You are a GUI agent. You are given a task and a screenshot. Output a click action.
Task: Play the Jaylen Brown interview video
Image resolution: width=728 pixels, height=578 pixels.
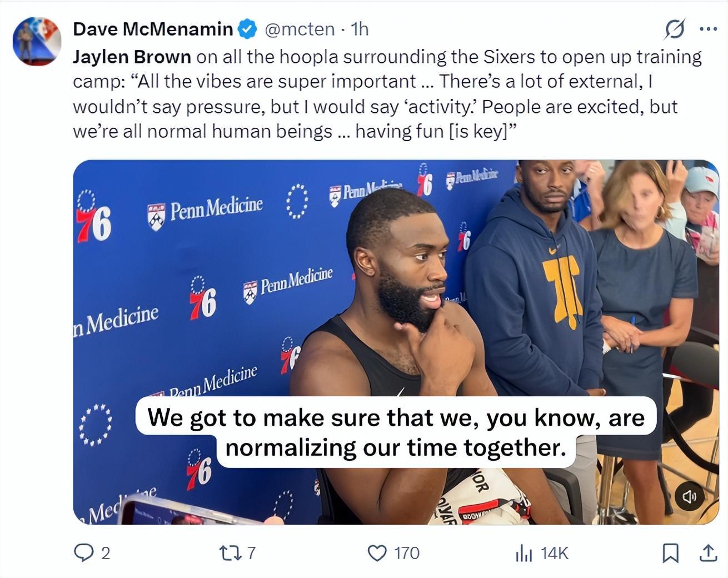tap(396, 342)
